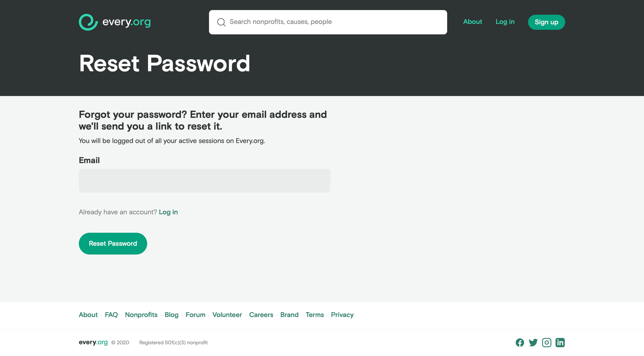Open the Privacy page from the footer
The width and height of the screenshot is (644, 356).
pyautogui.click(x=342, y=315)
